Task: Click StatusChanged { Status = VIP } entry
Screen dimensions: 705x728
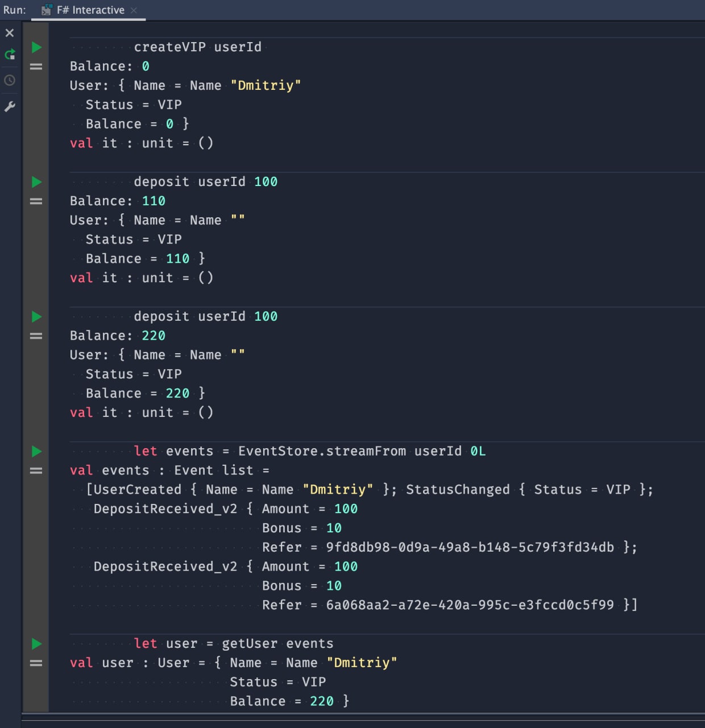Action: (x=525, y=490)
